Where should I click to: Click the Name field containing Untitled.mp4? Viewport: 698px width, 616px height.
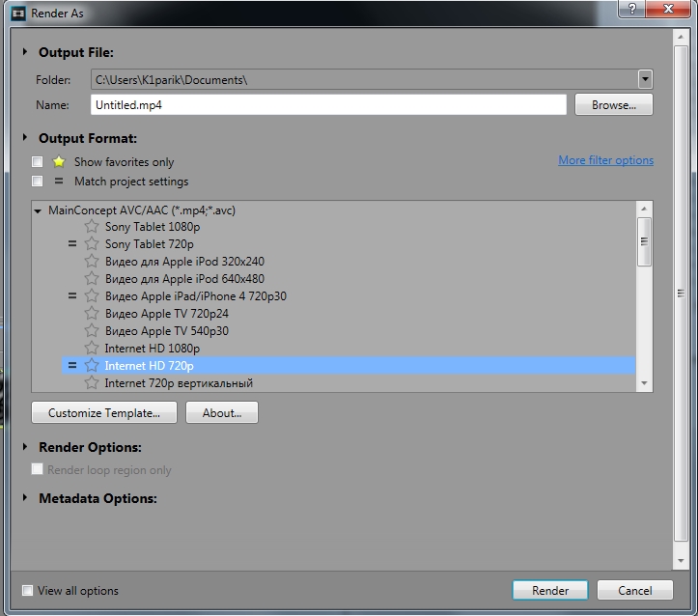[x=328, y=105]
